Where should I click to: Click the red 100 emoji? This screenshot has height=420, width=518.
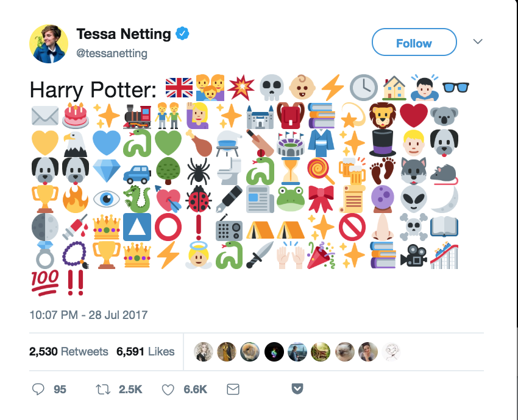click(x=45, y=283)
